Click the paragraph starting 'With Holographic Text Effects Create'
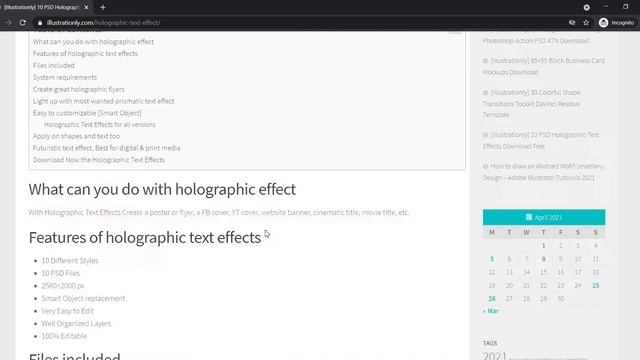The height and width of the screenshot is (360, 640). coord(219,212)
